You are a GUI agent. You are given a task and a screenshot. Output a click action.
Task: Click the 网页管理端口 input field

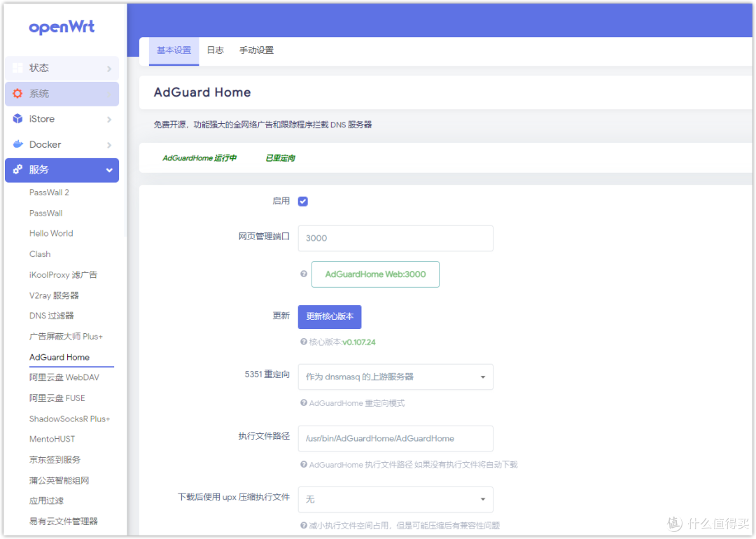(x=395, y=238)
